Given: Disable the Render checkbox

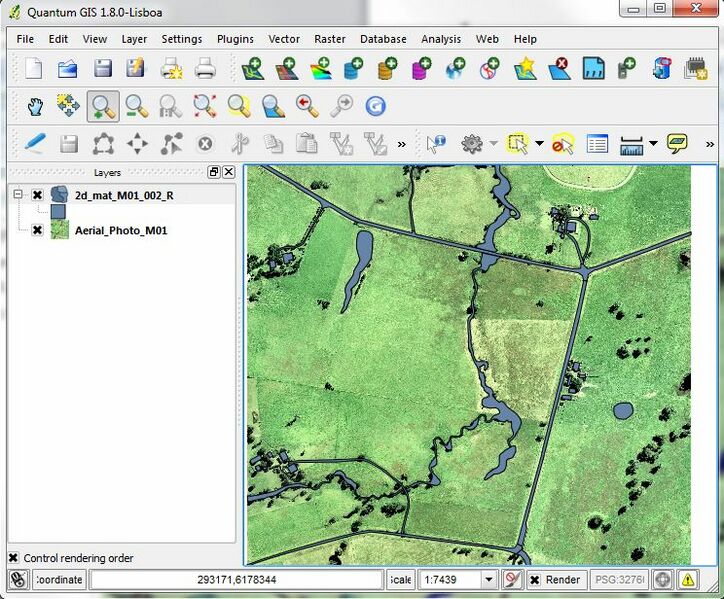Looking at the screenshot, I should tap(535, 580).
